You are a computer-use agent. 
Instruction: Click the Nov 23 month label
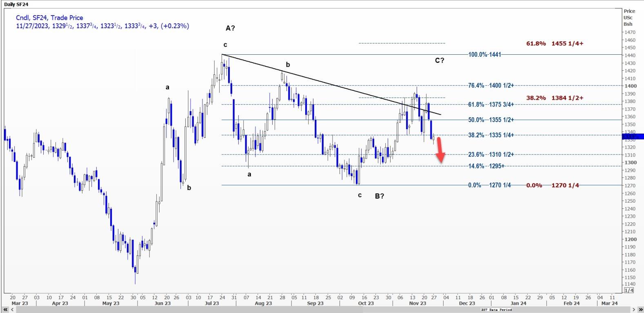417,304
